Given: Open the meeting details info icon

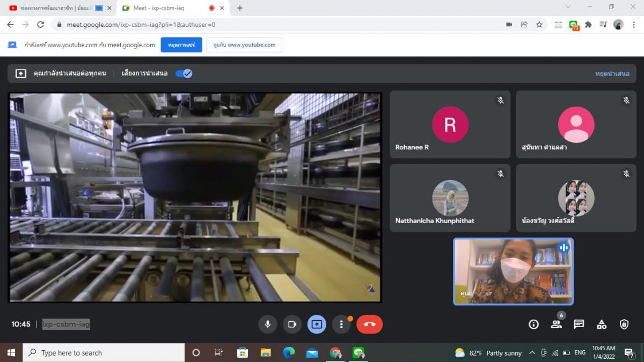Looking at the screenshot, I should 533,324.
